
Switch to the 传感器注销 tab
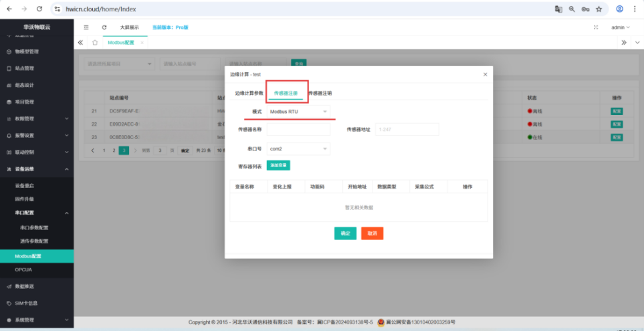coord(320,93)
